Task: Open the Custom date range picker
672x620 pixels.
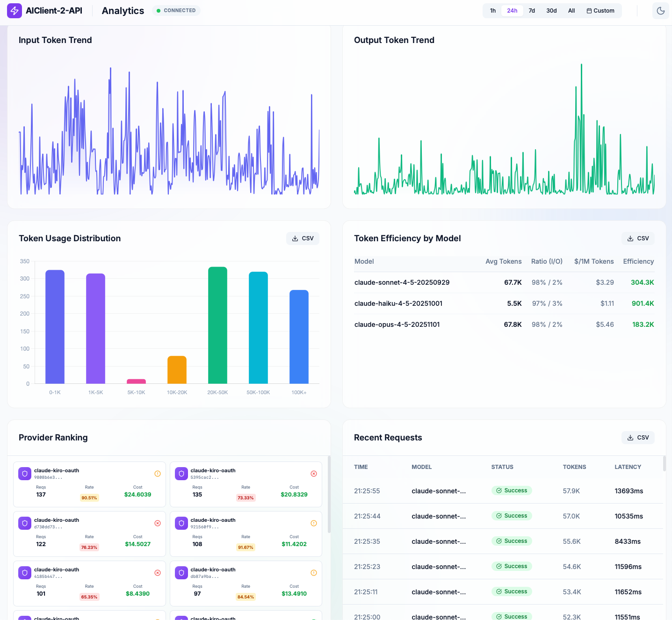Action: 600,11
